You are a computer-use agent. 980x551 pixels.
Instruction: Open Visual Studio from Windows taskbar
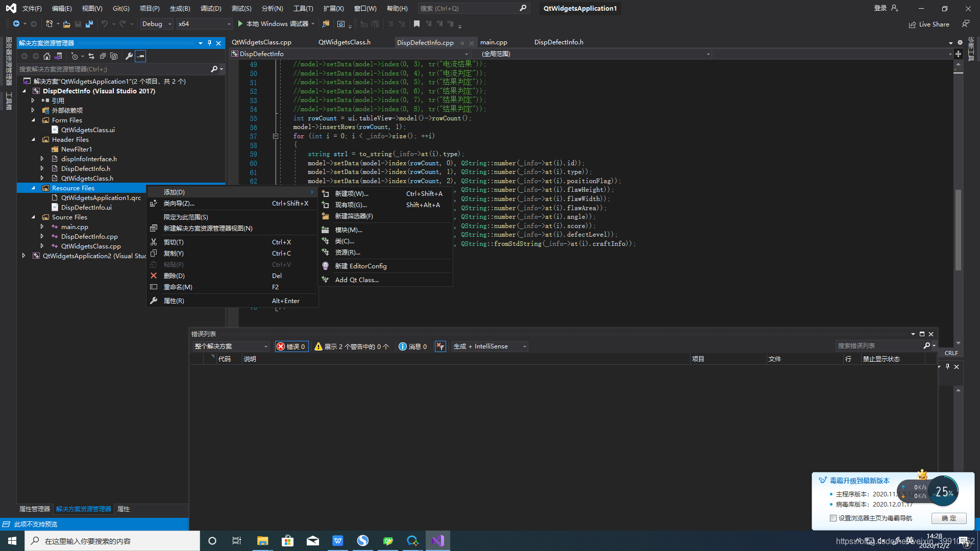pos(437,541)
